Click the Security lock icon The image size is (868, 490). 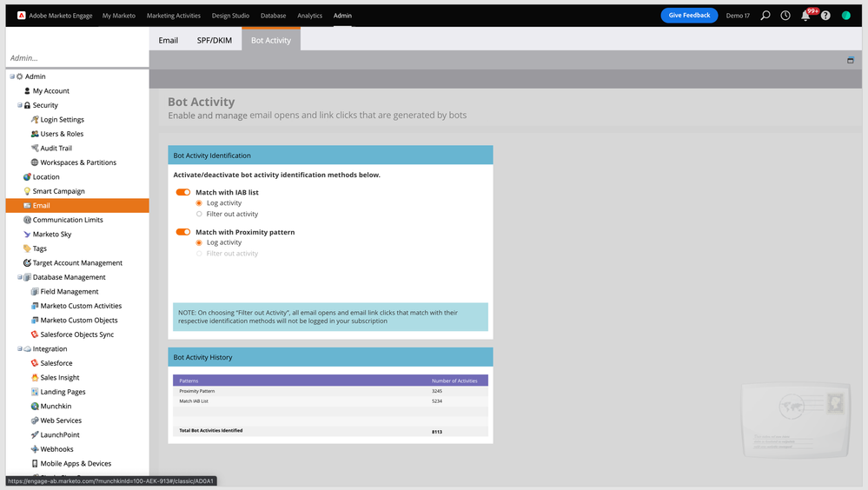tap(27, 105)
